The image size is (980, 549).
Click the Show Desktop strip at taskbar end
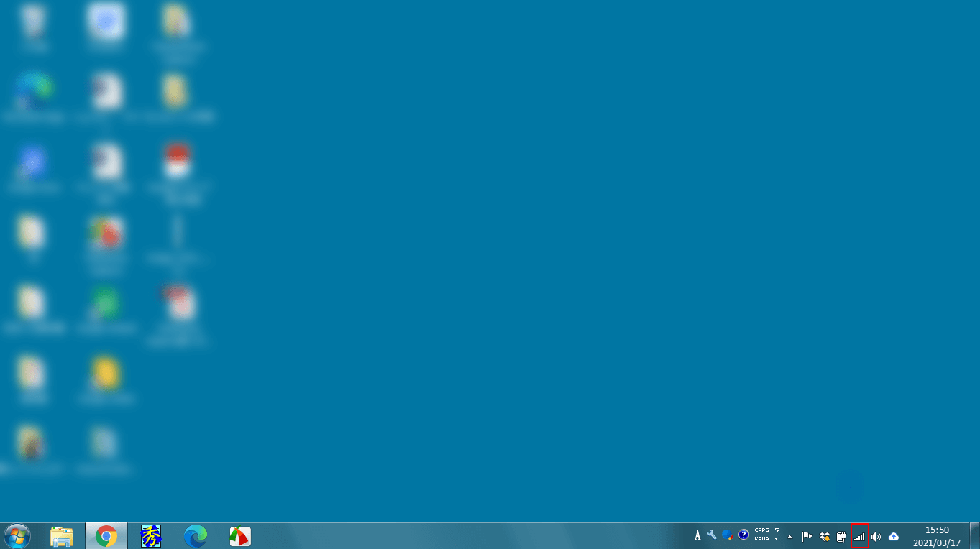pos(975,536)
